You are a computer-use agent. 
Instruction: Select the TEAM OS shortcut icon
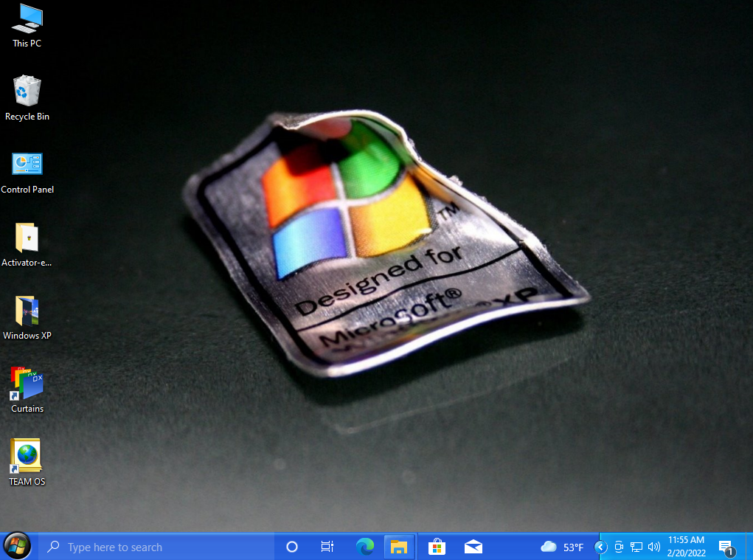point(27,463)
